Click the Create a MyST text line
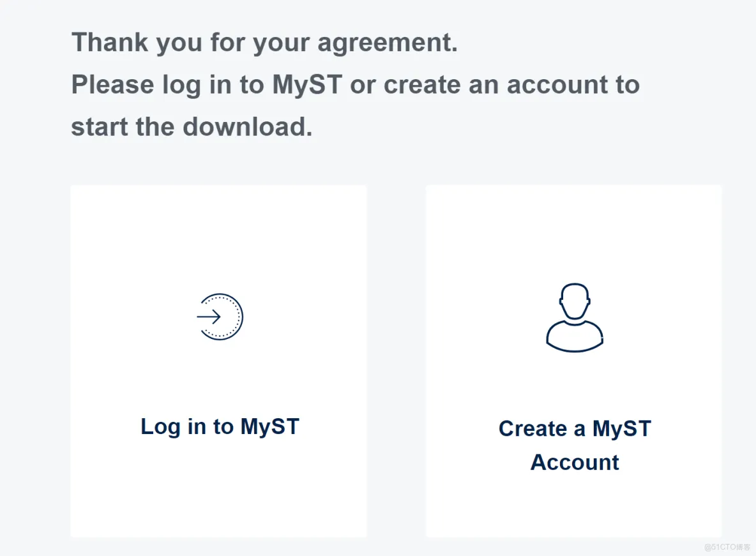 point(575,429)
